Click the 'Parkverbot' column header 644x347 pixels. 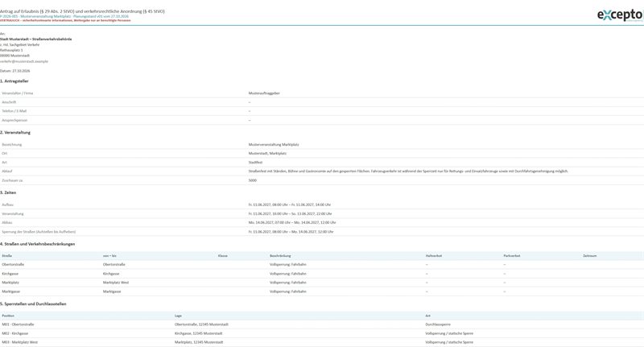(x=512, y=256)
